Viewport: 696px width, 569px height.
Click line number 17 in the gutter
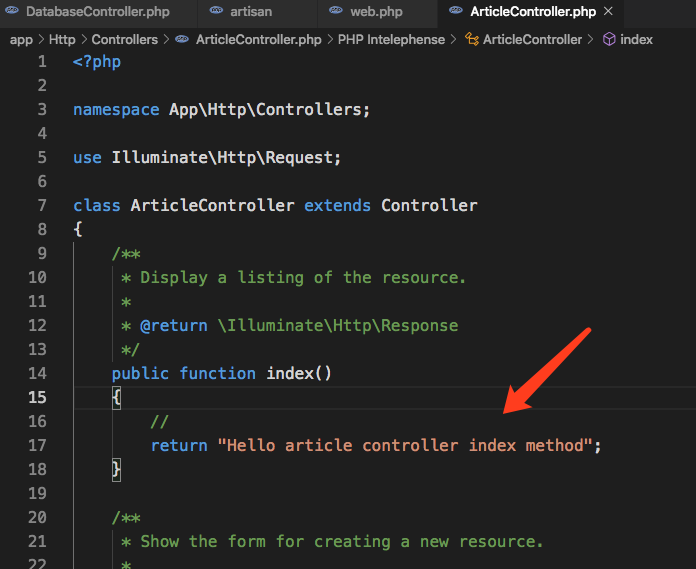coord(37,445)
